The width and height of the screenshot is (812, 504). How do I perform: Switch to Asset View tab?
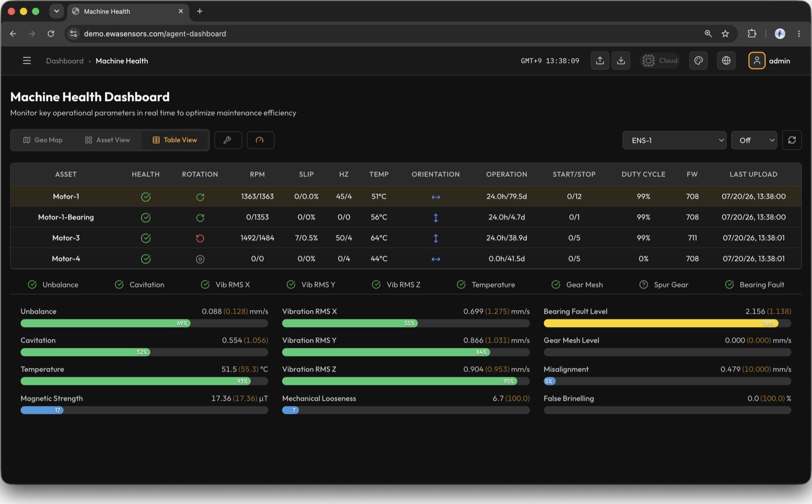coord(108,140)
